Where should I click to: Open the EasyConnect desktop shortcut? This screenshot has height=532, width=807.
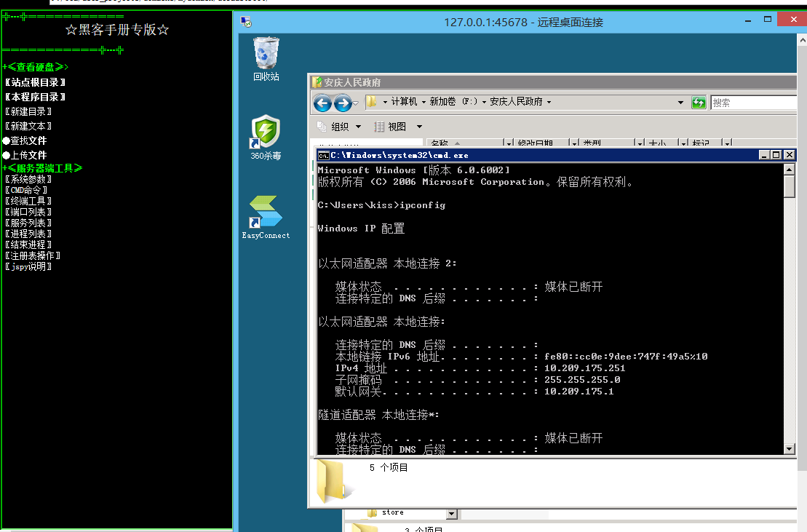(x=266, y=217)
